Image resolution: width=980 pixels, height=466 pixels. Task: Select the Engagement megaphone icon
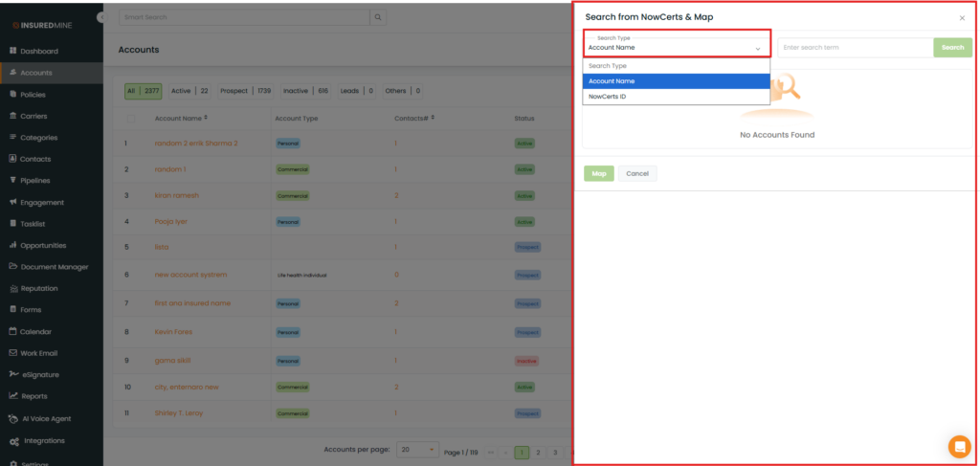pos(13,202)
